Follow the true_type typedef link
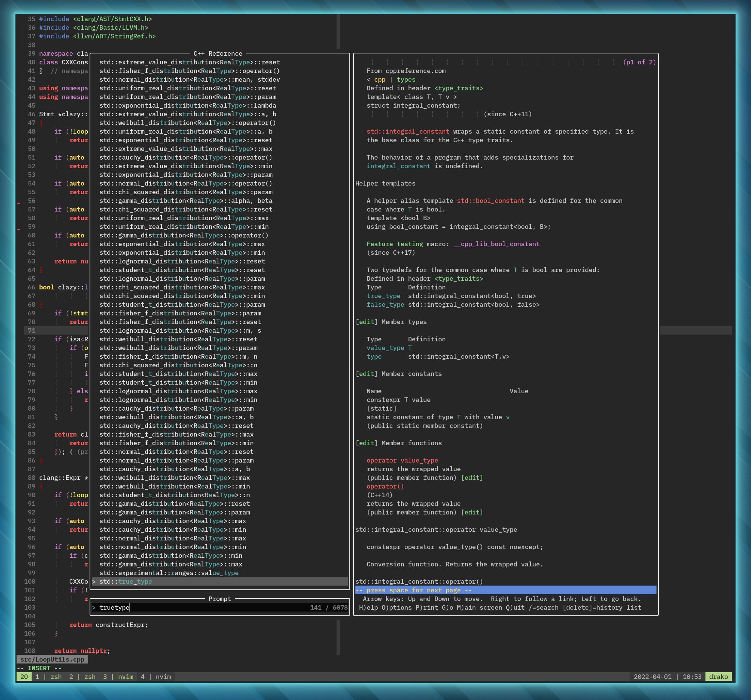The image size is (751, 700). click(384, 296)
